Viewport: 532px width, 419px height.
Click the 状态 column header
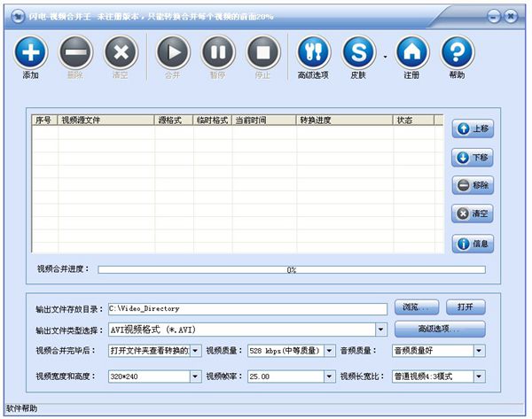point(413,120)
